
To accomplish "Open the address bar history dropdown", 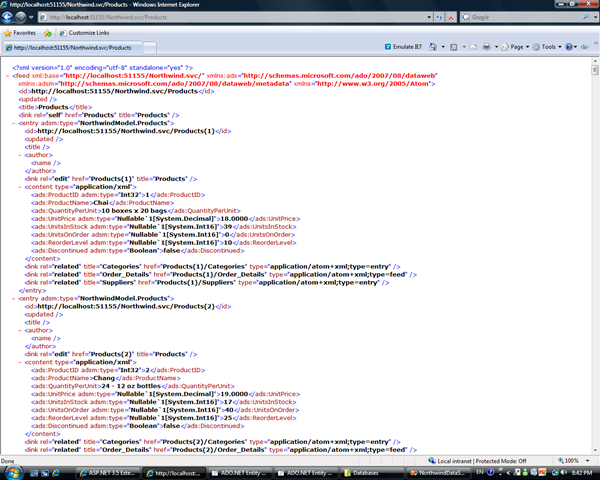I will click(x=429, y=17).
